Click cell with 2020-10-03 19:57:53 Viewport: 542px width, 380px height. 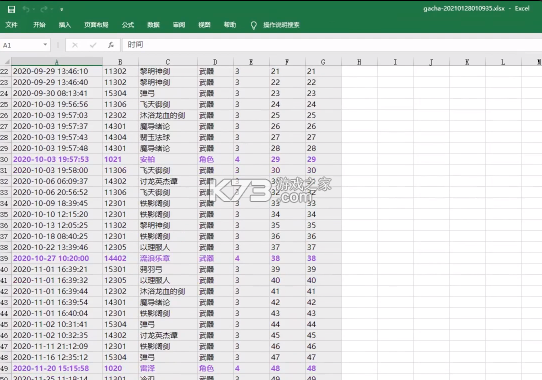[x=57, y=159]
